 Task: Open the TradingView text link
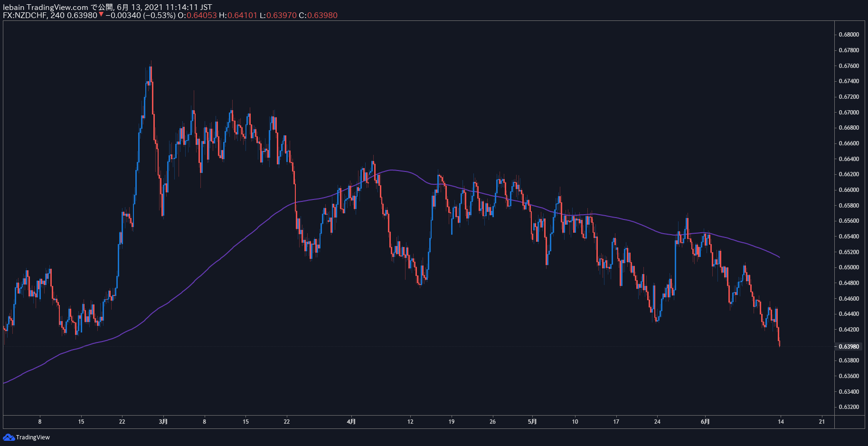33,437
